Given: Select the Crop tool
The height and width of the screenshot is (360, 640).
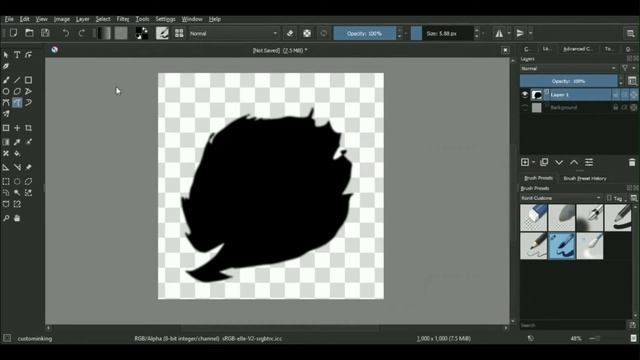Looking at the screenshot, I should coord(29,128).
